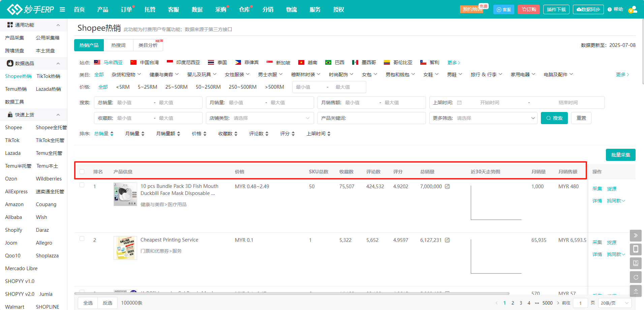Switch to the 类目分析 tab
Viewport: 644px width, 310px height.
pos(148,45)
